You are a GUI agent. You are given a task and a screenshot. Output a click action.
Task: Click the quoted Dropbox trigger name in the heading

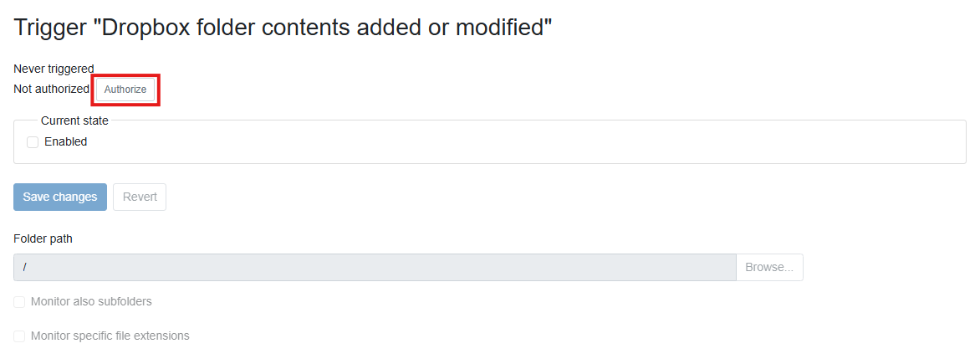pyautogui.click(x=323, y=27)
